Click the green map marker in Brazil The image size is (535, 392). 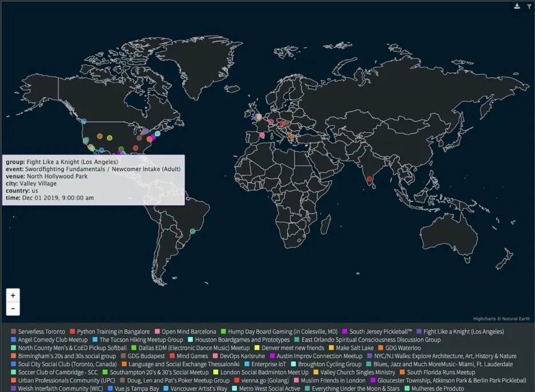coord(193,231)
